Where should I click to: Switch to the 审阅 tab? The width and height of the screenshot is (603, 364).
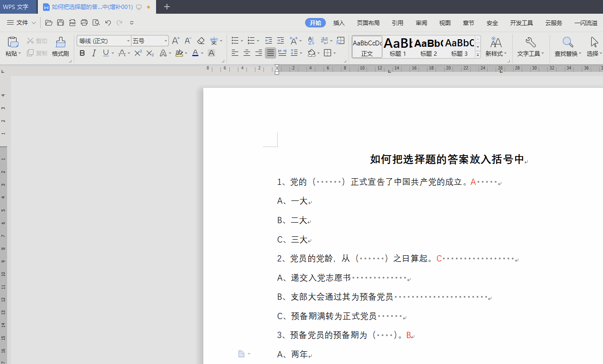click(421, 23)
